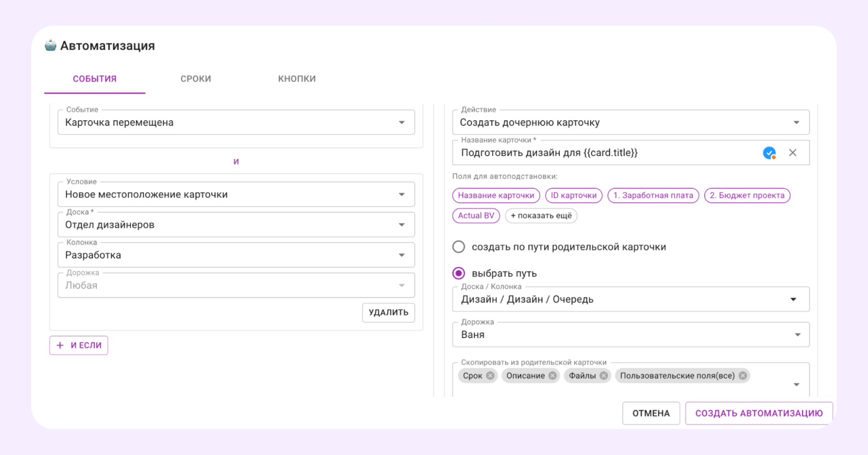Click the УДАЛИТЬ button
868x455 pixels.
tap(389, 312)
